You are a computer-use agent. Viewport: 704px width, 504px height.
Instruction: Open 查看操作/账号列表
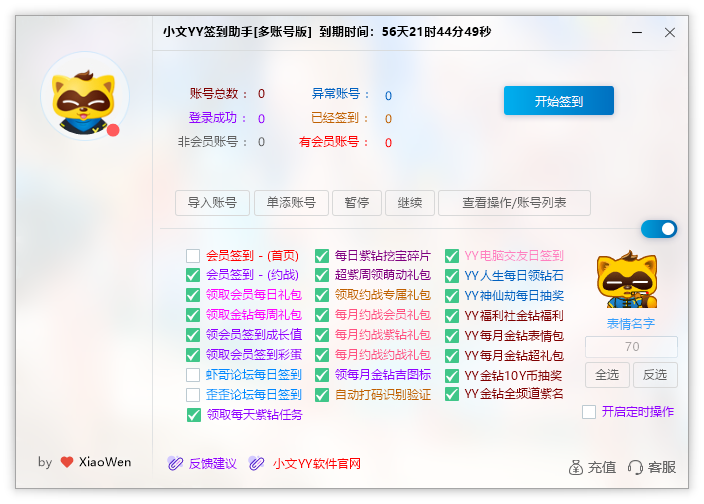514,203
